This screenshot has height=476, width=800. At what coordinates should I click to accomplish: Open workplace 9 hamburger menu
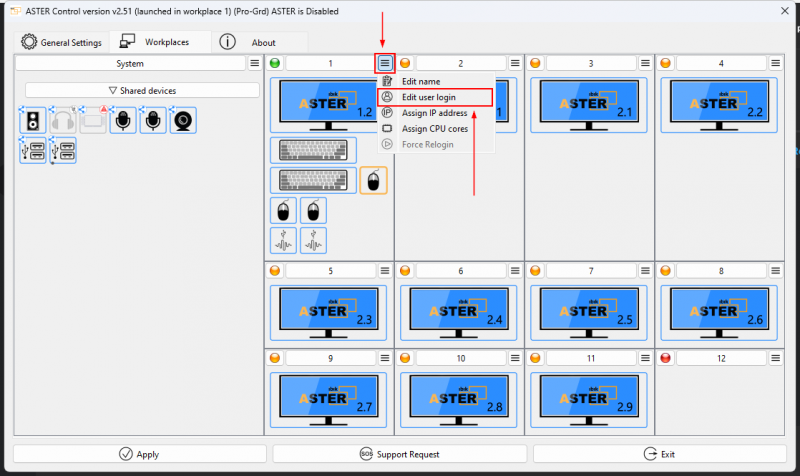click(385, 358)
